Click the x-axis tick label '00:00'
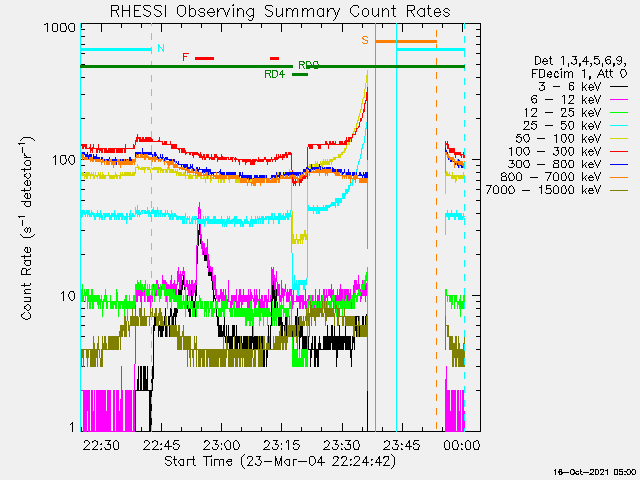 [462, 445]
